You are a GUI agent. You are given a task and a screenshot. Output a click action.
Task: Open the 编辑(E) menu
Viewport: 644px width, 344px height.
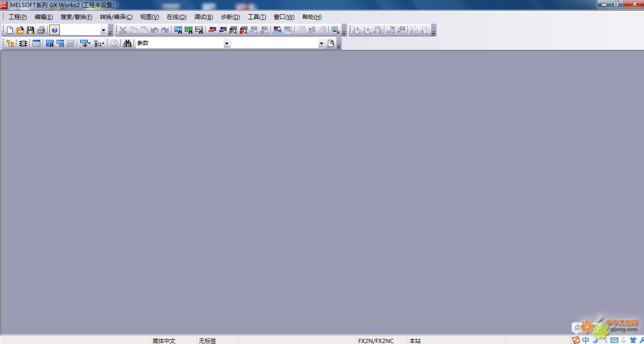tap(44, 17)
